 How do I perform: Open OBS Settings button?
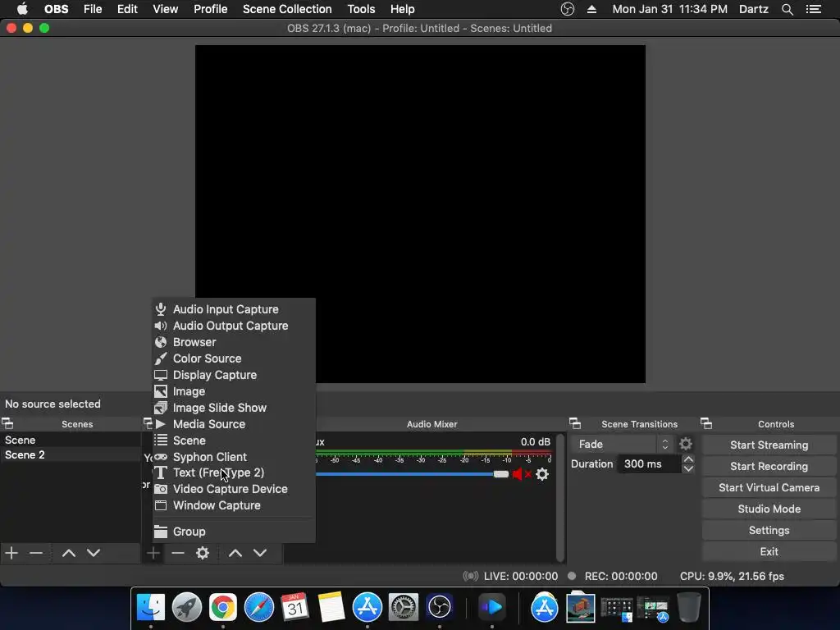click(x=769, y=531)
